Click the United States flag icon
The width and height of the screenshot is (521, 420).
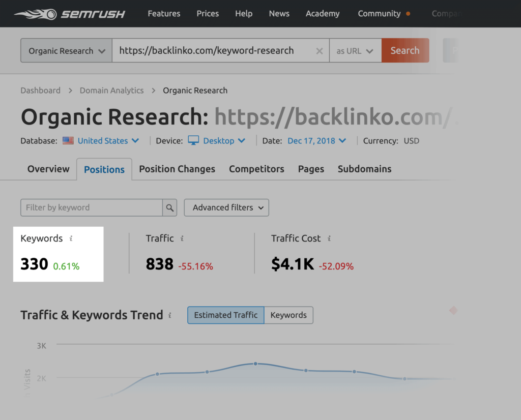click(68, 141)
